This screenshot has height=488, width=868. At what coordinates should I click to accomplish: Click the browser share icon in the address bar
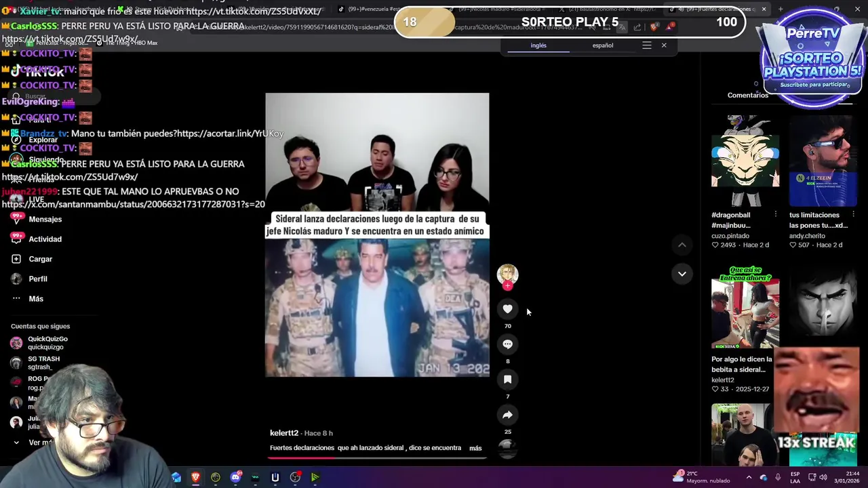[637, 27]
